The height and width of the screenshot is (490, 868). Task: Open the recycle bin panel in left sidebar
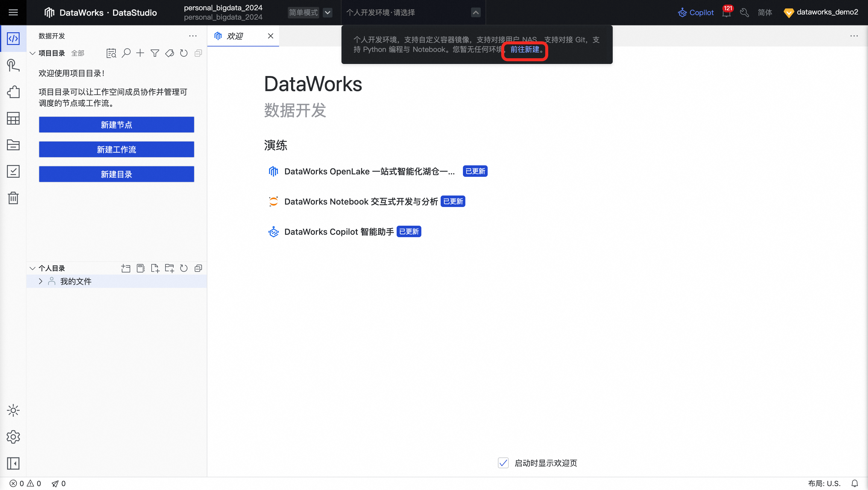(13, 198)
